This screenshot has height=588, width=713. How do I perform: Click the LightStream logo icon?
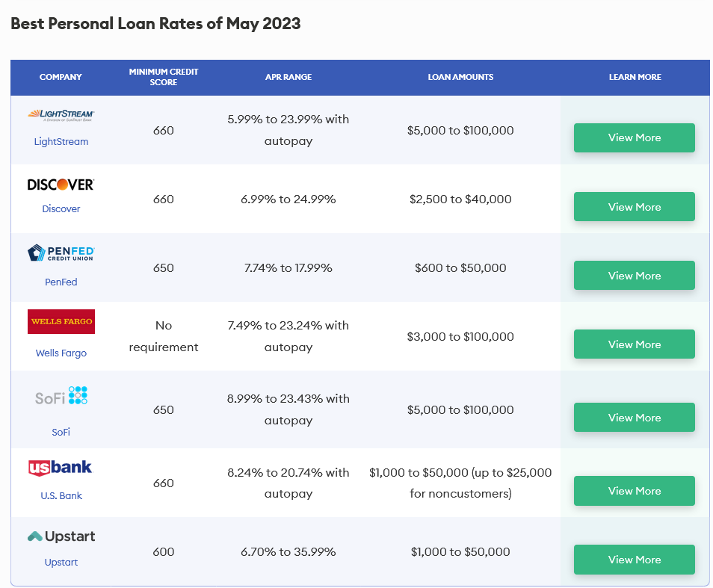pyautogui.click(x=61, y=115)
